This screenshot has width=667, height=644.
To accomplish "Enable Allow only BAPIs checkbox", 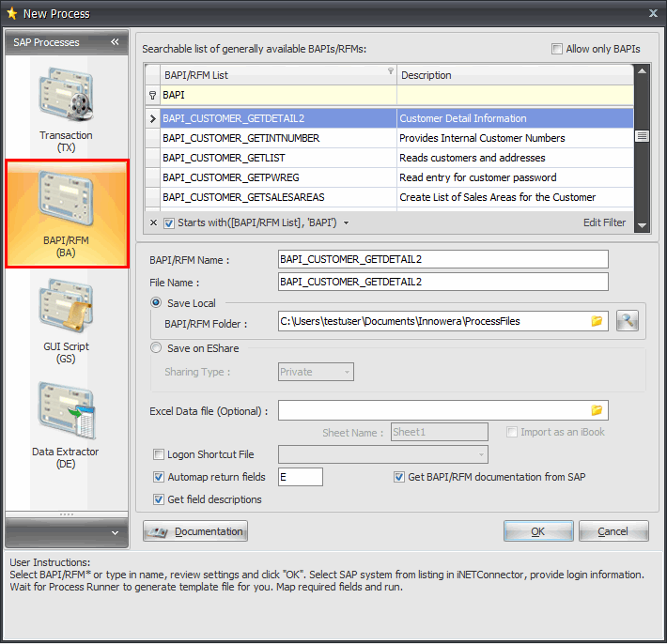I will coord(557,49).
